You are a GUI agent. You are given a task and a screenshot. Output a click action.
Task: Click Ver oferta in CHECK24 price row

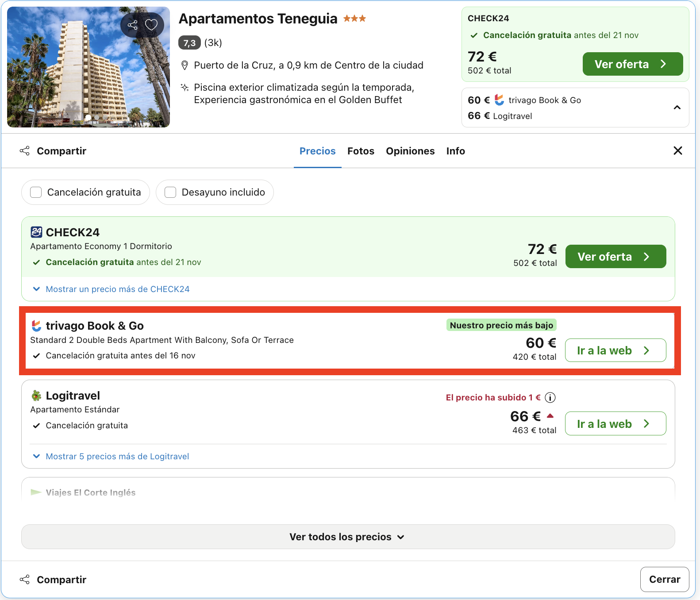coord(615,257)
